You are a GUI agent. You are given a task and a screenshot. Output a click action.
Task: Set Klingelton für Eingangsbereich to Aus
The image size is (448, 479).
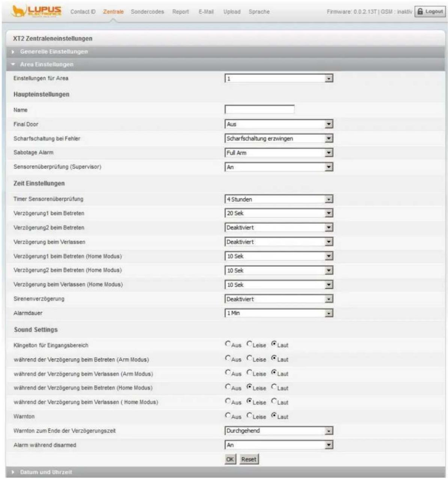click(x=228, y=343)
